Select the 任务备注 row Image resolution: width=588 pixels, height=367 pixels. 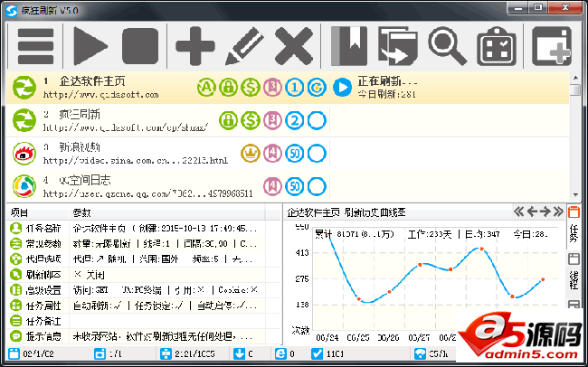coord(144,321)
